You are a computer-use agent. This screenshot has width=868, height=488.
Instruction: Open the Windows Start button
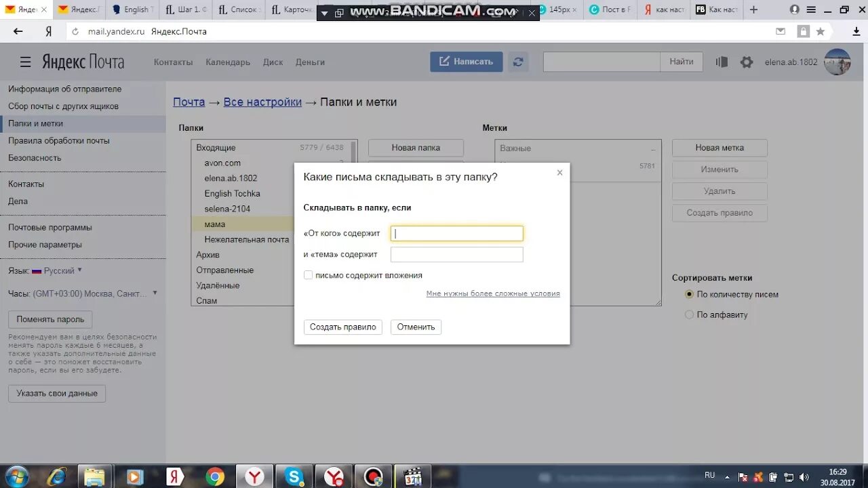pyautogui.click(x=17, y=476)
